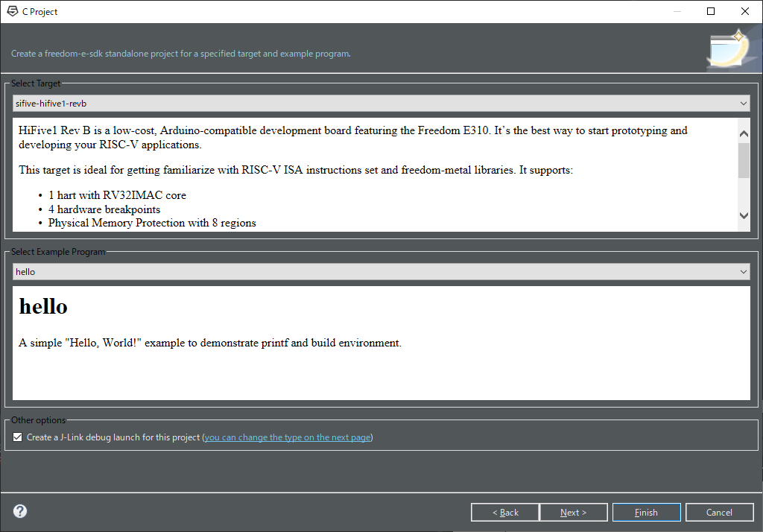Toggle Create a J-Link debug launch checkbox

[x=18, y=437]
